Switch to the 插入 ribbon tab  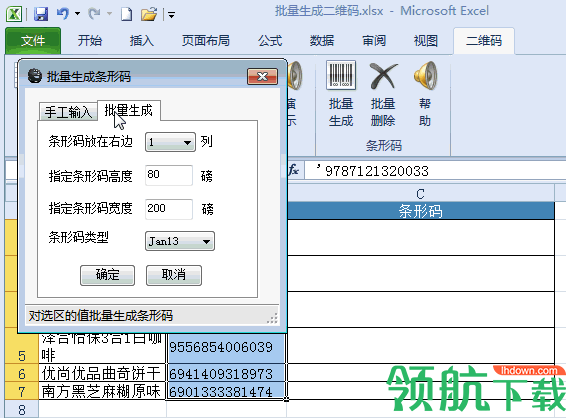[142, 40]
